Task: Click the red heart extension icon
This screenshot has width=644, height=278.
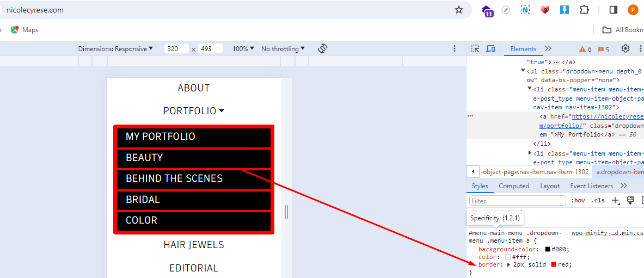Action: coord(544,10)
